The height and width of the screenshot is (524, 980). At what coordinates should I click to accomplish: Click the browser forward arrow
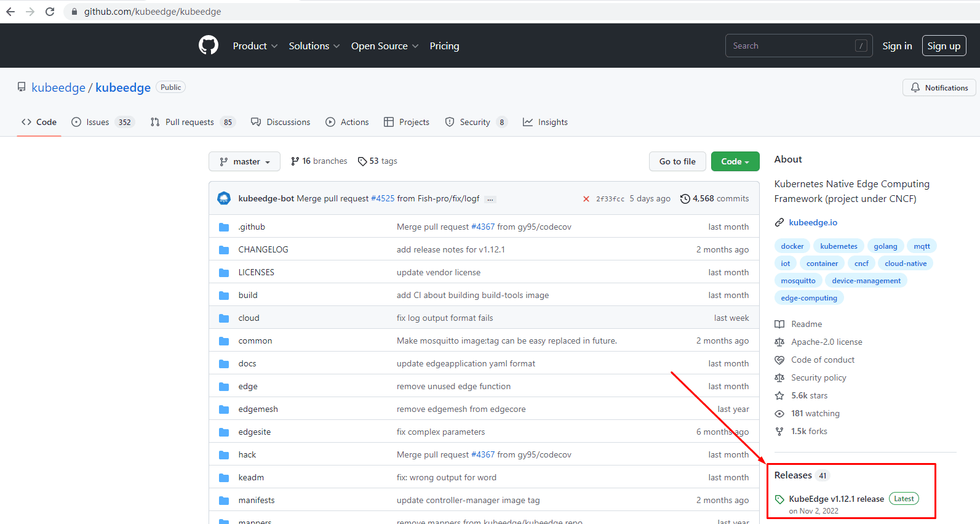(x=30, y=12)
